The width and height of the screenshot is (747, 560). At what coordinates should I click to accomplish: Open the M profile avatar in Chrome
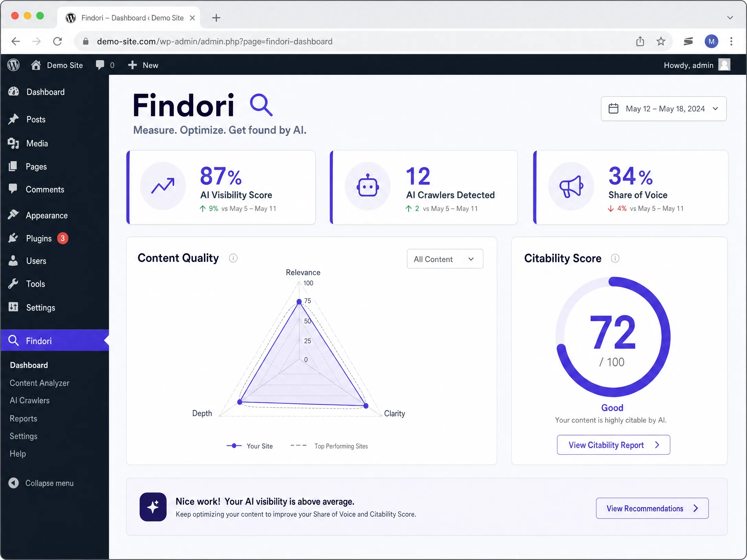[711, 42]
